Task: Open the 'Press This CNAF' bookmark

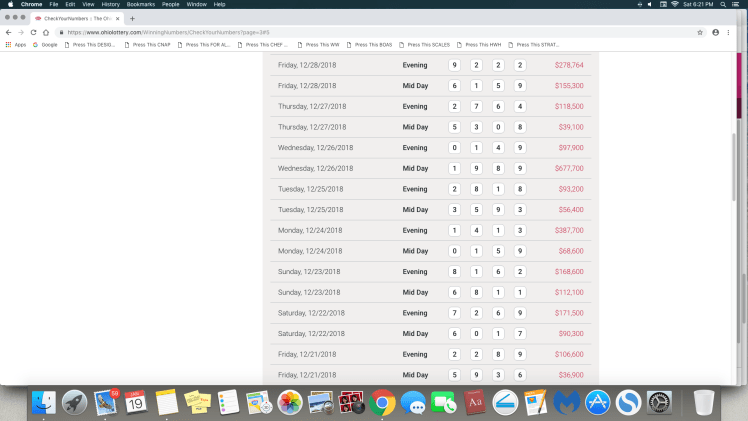Action: [148, 44]
